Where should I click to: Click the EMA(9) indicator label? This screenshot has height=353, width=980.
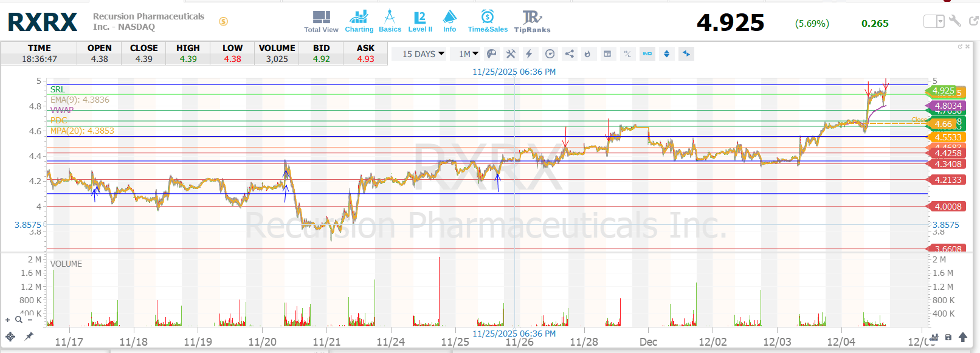click(80, 100)
